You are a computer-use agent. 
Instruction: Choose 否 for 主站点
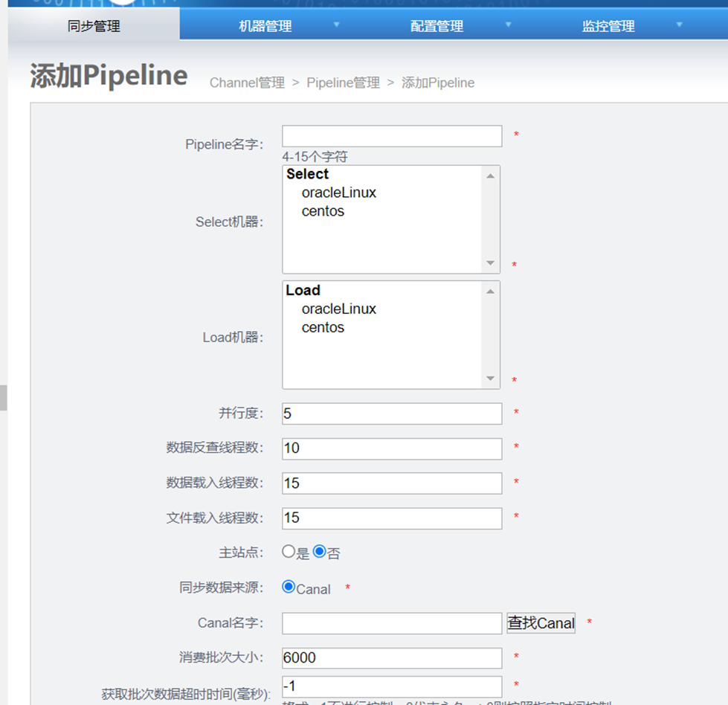coord(320,552)
